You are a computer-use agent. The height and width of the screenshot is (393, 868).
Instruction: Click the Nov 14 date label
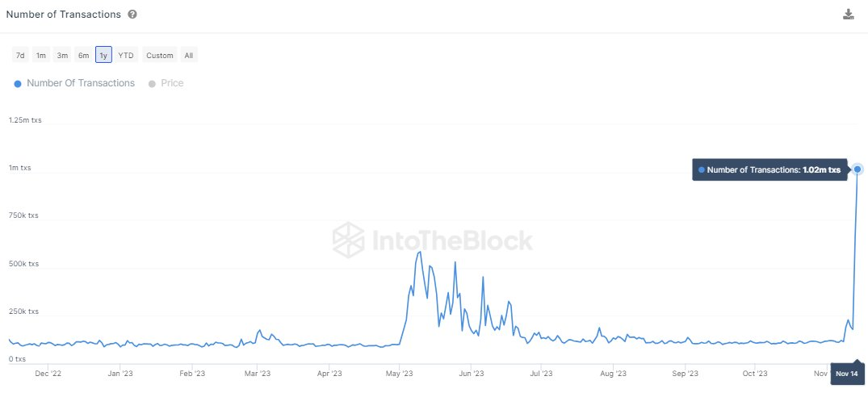pyautogui.click(x=846, y=374)
